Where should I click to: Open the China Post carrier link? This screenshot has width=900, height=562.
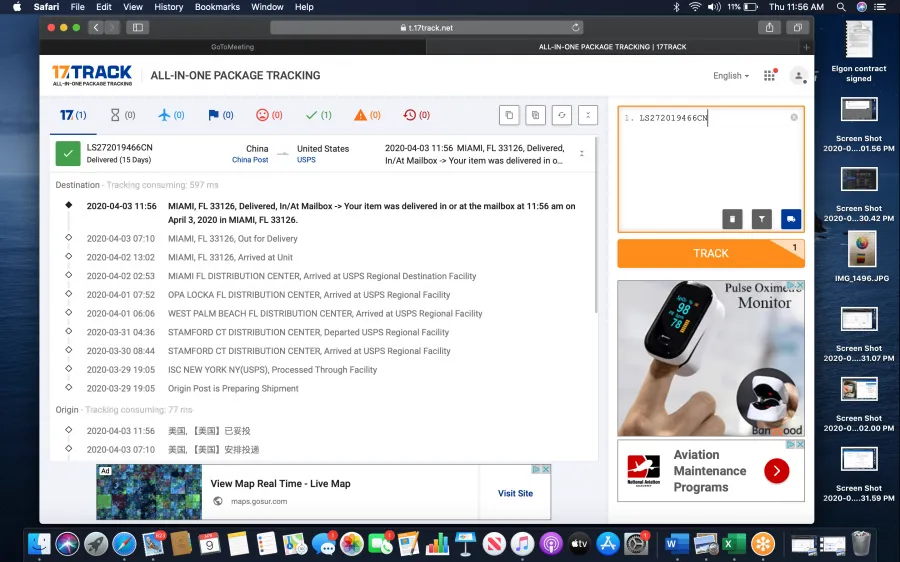(x=250, y=160)
